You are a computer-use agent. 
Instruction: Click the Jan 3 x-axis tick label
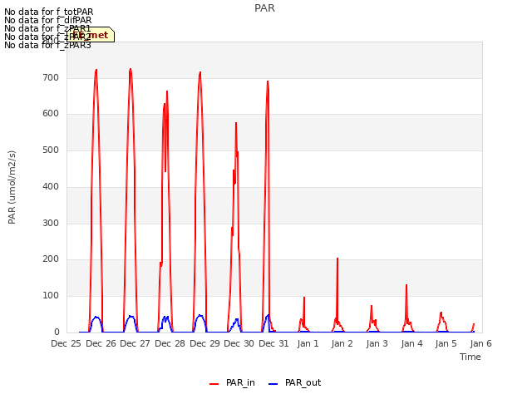click(x=377, y=343)
